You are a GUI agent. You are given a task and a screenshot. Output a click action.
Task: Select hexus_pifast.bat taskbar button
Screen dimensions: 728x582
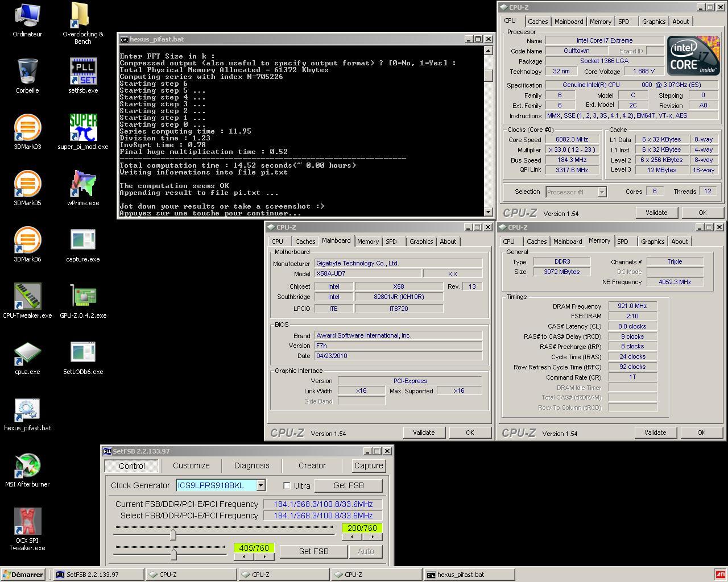tap(470, 575)
